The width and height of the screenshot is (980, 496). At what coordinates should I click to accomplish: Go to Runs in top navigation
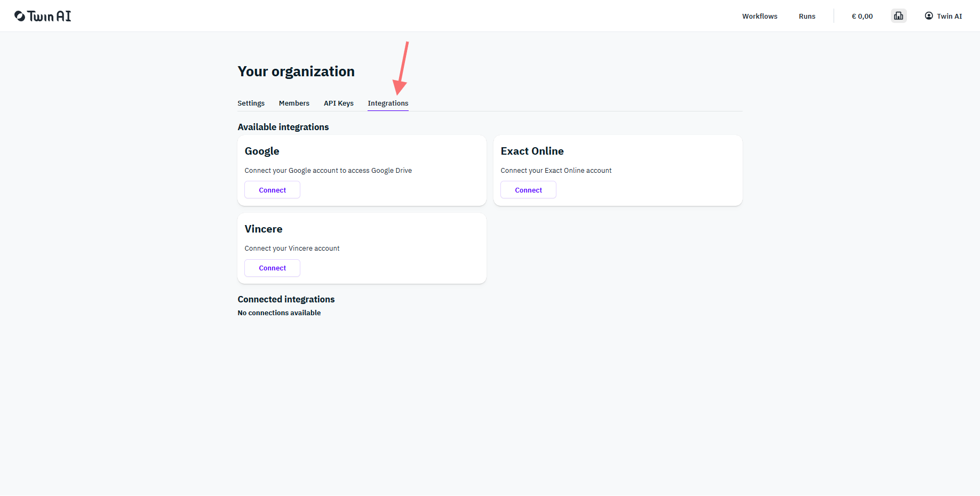coord(807,16)
